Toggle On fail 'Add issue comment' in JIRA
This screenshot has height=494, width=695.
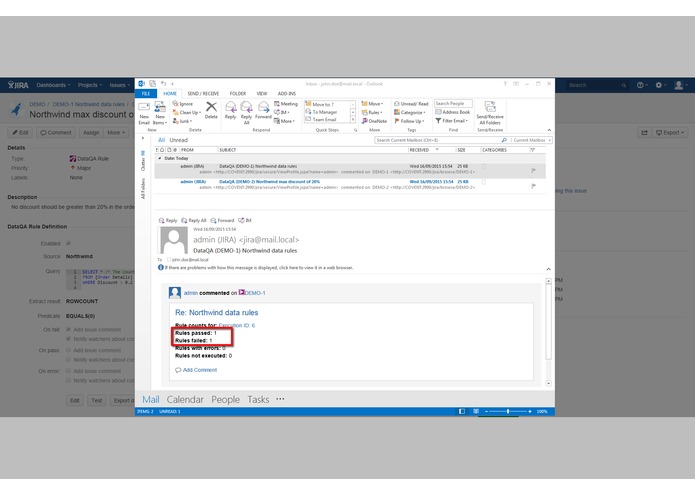pyautogui.click(x=68, y=329)
